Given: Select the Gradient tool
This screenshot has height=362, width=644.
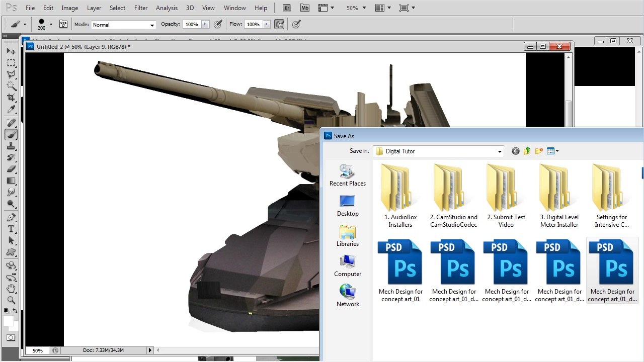Looking at the screenshot, I should pos(11,180).
